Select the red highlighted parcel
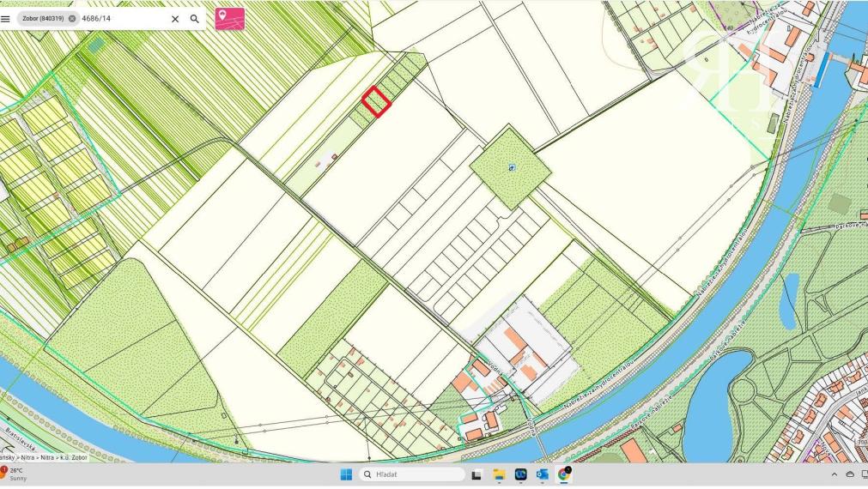 coord(376,101)
